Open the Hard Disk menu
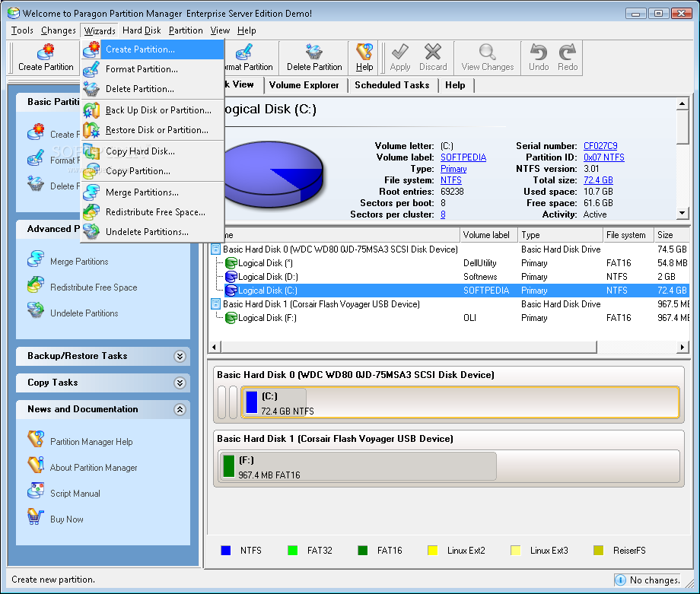Screen dimensions: 700x594 click(x=142, y=30)
